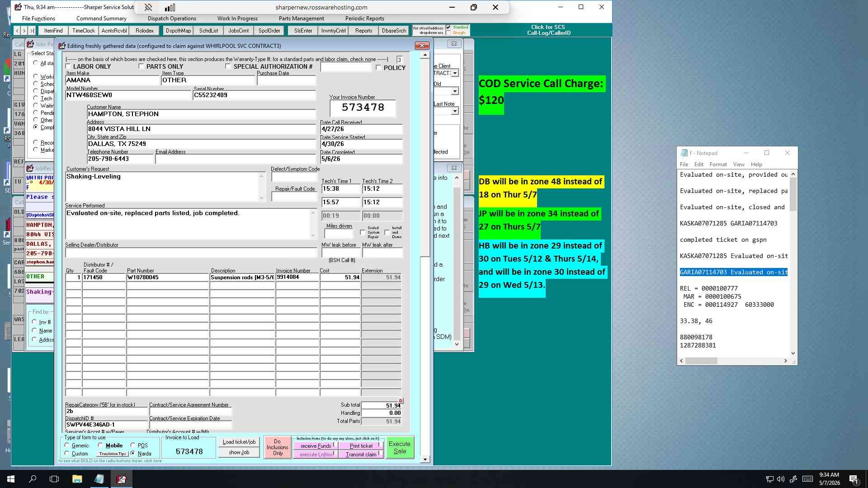The width and height of the screenshot is (868, 488).
Task: Open Task View icon in taskbar
Action: 54,479
